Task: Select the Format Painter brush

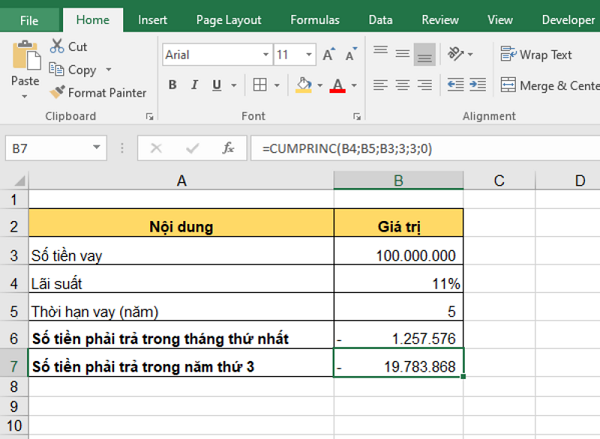Action: coord(58,92)
